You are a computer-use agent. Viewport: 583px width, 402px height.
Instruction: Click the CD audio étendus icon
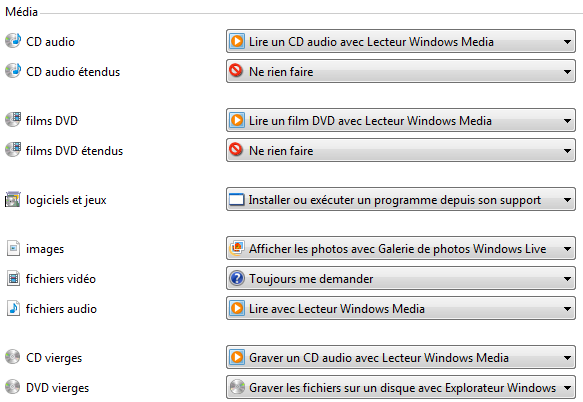13,71
